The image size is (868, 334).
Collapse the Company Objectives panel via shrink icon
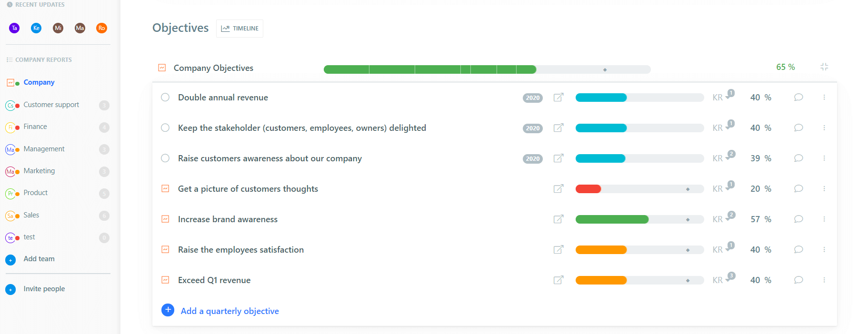tap(824, 67)
